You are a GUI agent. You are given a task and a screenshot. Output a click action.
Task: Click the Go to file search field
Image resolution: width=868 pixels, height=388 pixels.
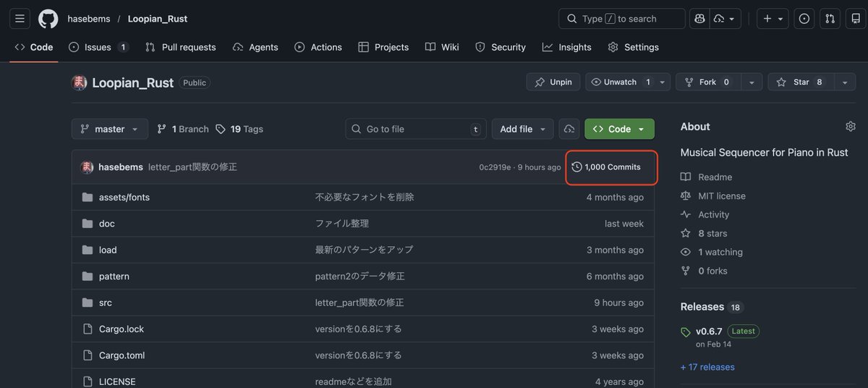tap(416, 129)
